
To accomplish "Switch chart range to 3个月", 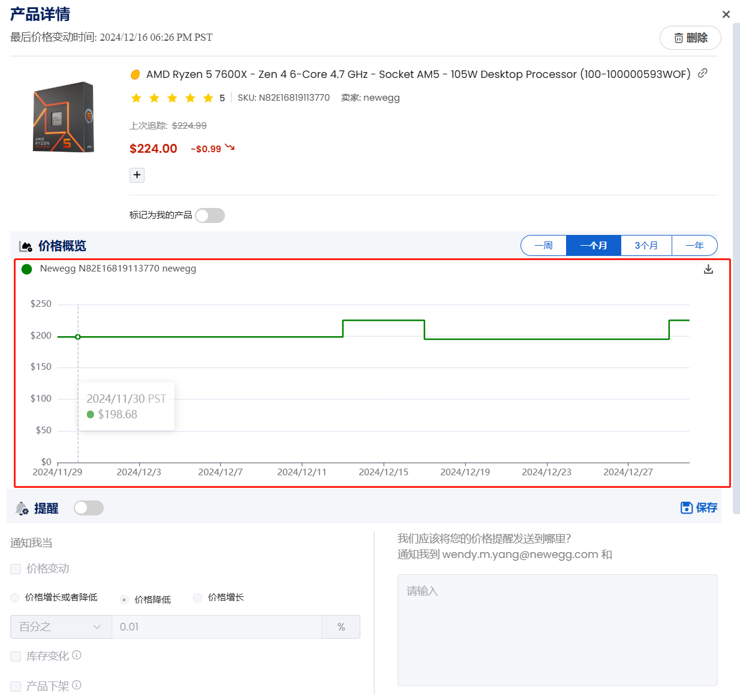I will [646, 246].
